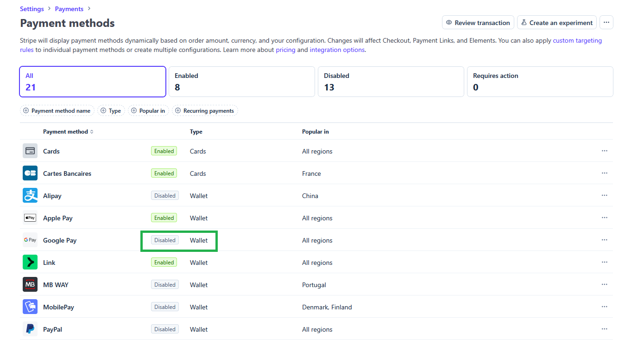
Task: Click the Disabled badge for Google Pay
Action: (165, 240)
